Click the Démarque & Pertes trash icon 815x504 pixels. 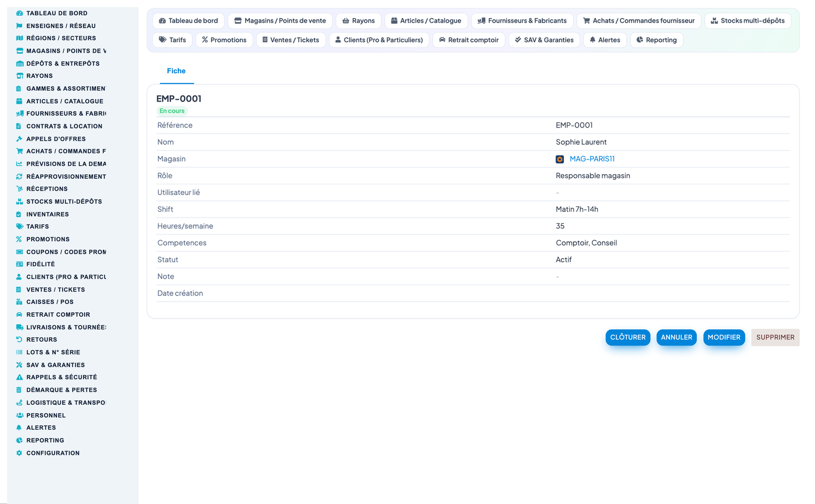point(19,390)
